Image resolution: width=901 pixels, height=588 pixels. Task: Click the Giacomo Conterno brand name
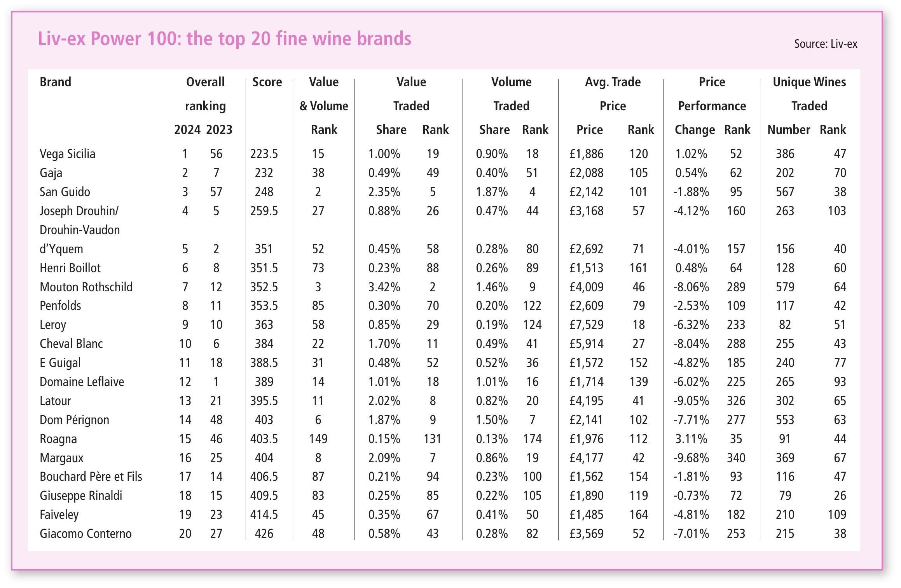[86, 534]
